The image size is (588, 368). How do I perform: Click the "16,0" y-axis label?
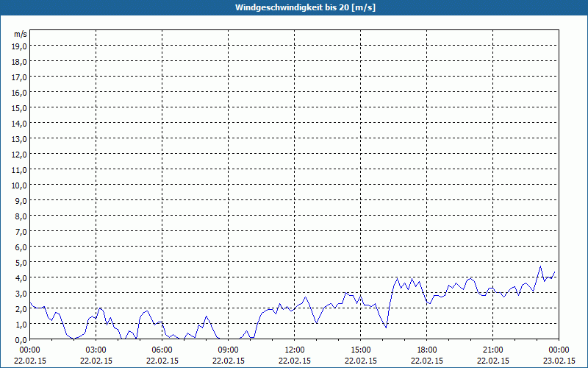[20, 93]
